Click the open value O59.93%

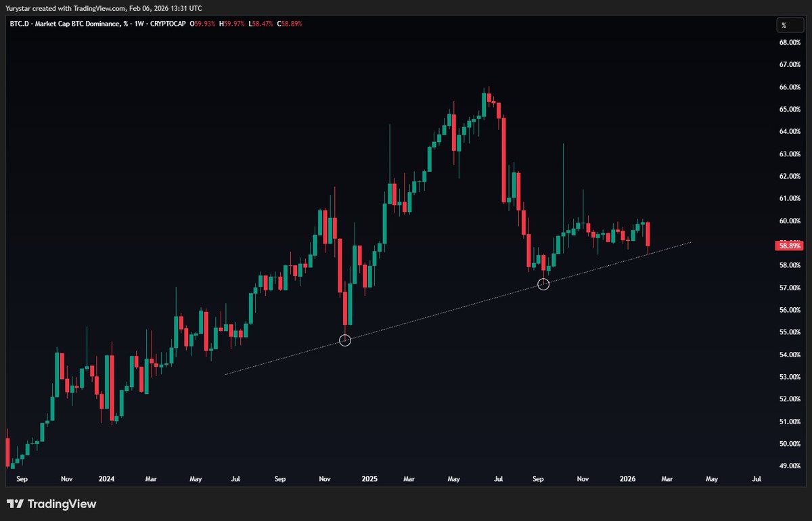pos(204,24)
